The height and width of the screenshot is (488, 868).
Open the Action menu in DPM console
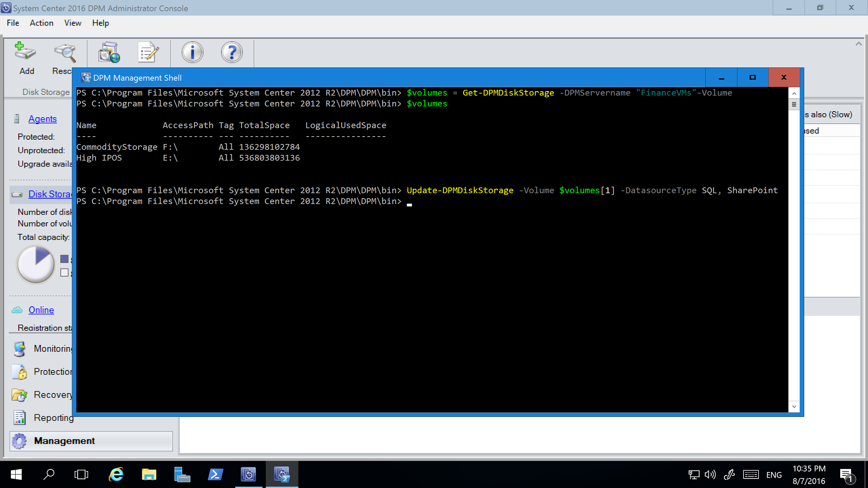pyautogui.click(x=41, y=23)
